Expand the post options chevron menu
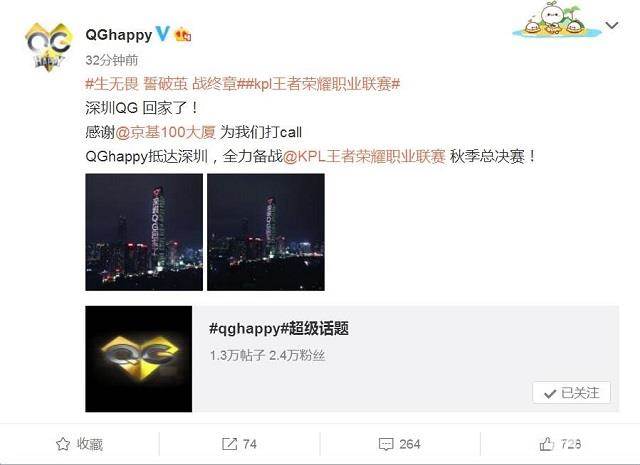The width and height of the screenshot is (640, 465). (612, 25)
